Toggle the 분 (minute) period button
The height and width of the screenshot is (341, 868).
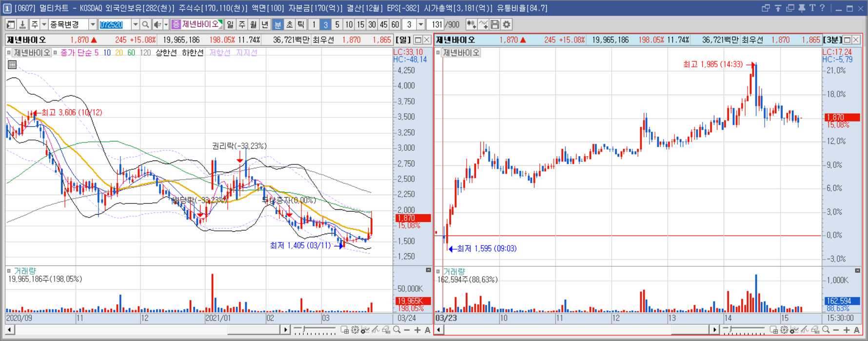pos(277,24)
